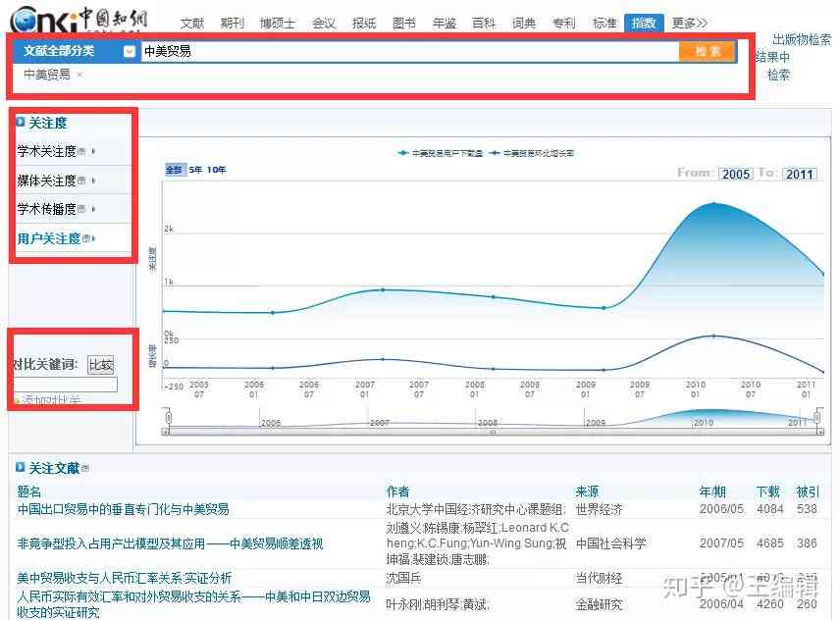Grab the right range slider handle
This screenshot has width=840, height=620.
click(817, 417)
